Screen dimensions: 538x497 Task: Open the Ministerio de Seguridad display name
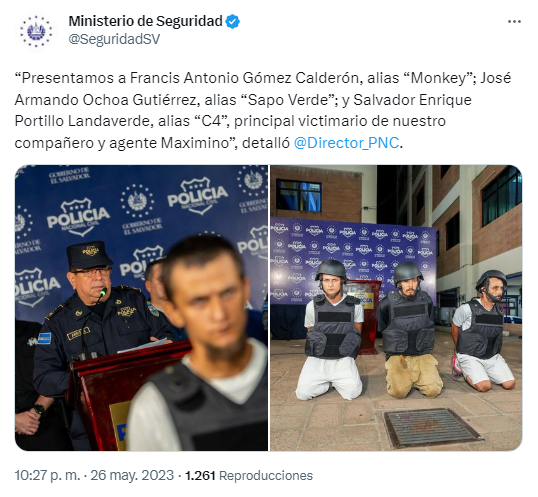coord(145,21)
